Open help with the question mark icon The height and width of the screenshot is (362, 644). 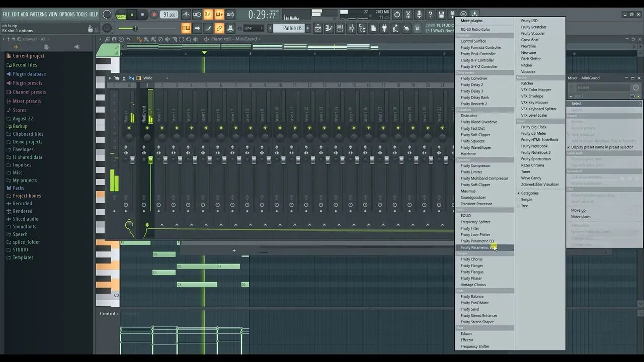coord(430,15)
